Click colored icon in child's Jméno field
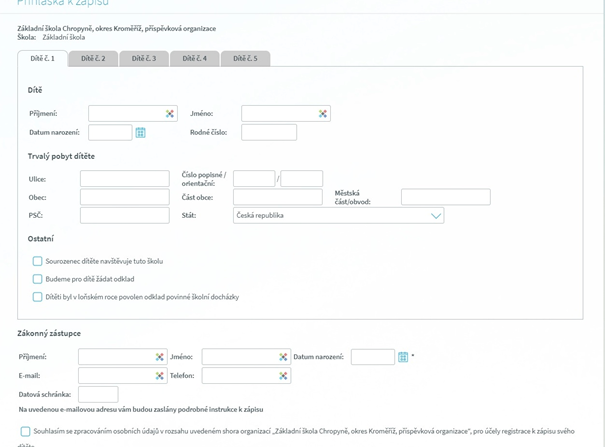 click(x=323, y=114)
